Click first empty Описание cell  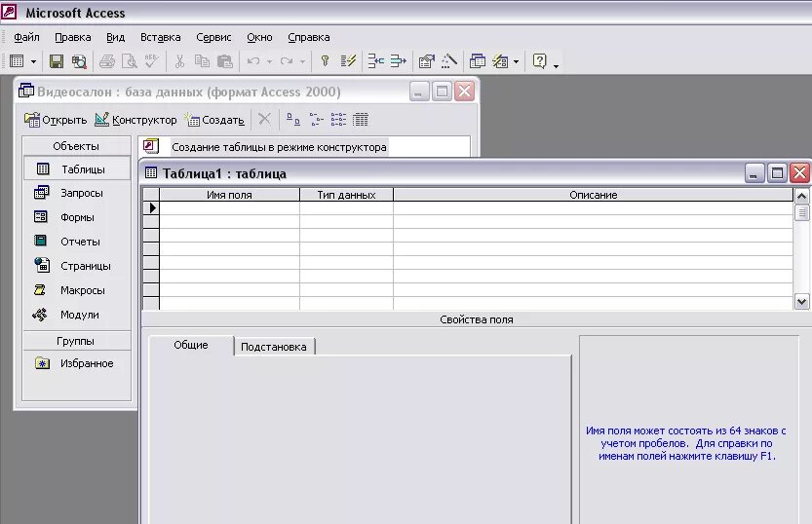[x=593, y=208]
